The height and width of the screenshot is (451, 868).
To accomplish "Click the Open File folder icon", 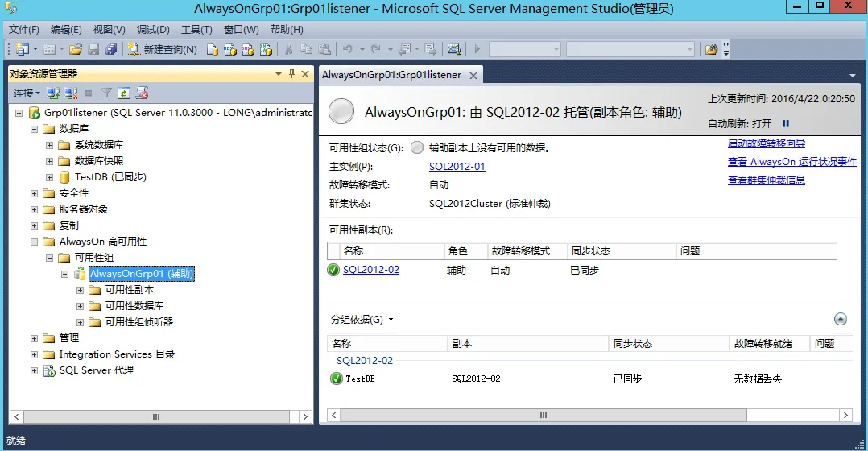I will (76, 49).
